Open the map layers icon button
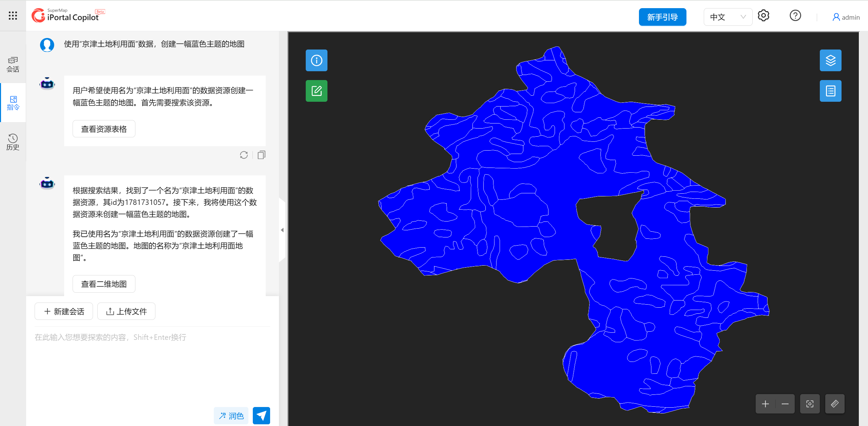Viewport: 868px width, 426px height. click(831, 60)
